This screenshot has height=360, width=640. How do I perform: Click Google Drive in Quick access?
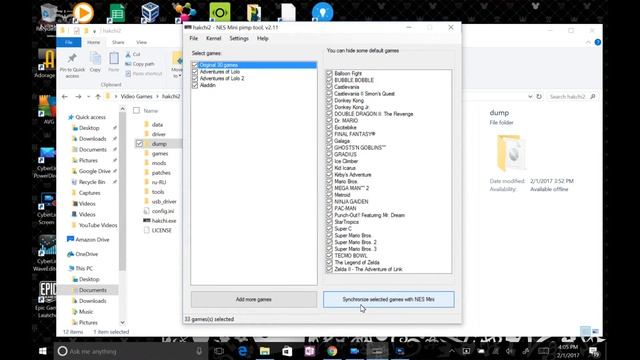tap(94, 171)
